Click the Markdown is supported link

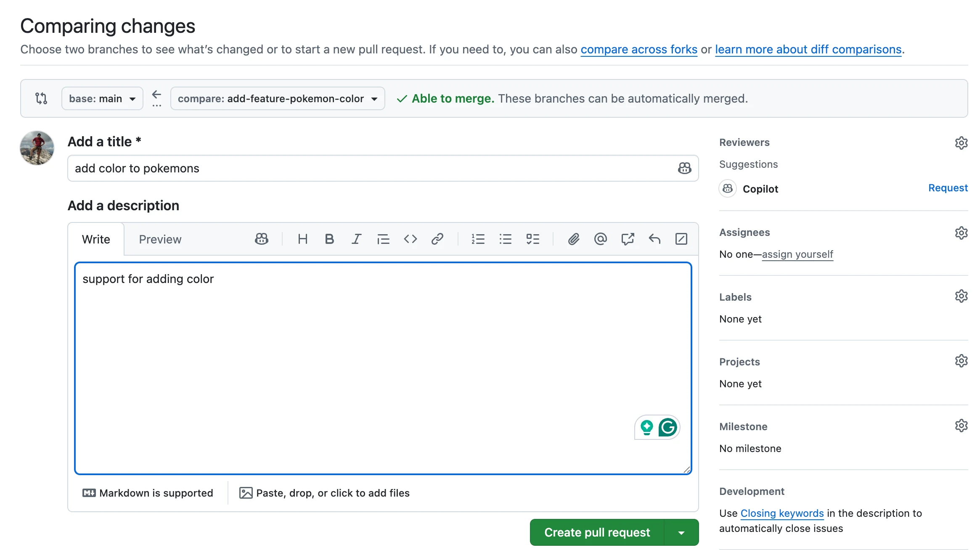[x=148, y=493]
